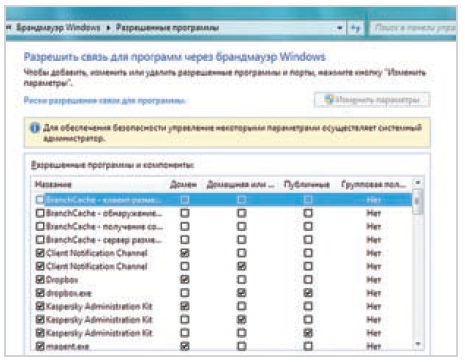Click Нет value in the Dropbox row
The image size is (465, 362).
click(373, 280)
